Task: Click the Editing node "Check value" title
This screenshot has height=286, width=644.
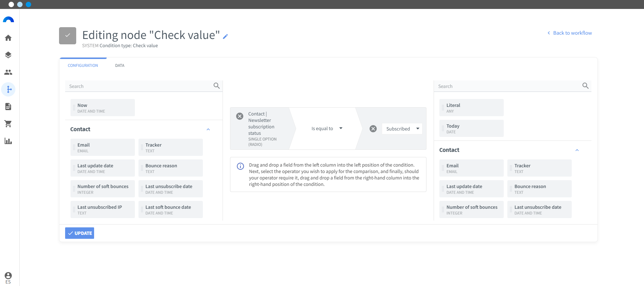Action: tap(151, 35)
